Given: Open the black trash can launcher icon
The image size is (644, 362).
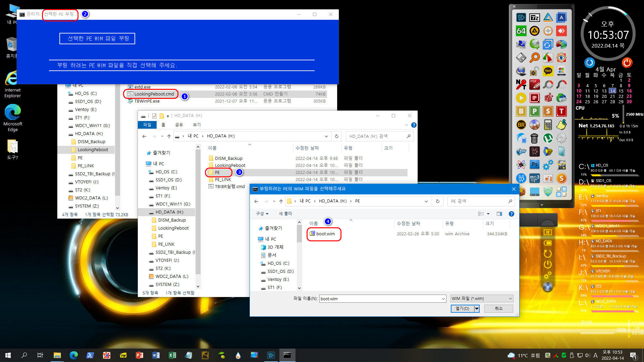Looking at the screenshot, I should point(534,138).
